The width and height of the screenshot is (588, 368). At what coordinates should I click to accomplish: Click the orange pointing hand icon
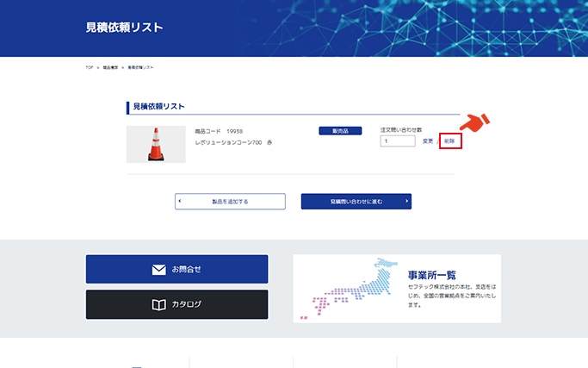(476, 123)
